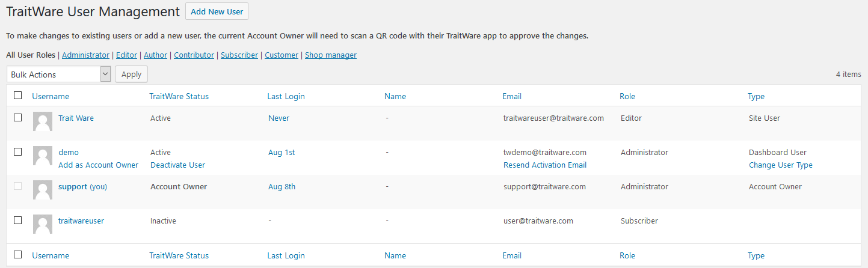Click Type in the footer row
The image size is (868, 268).
coord(756,255)
